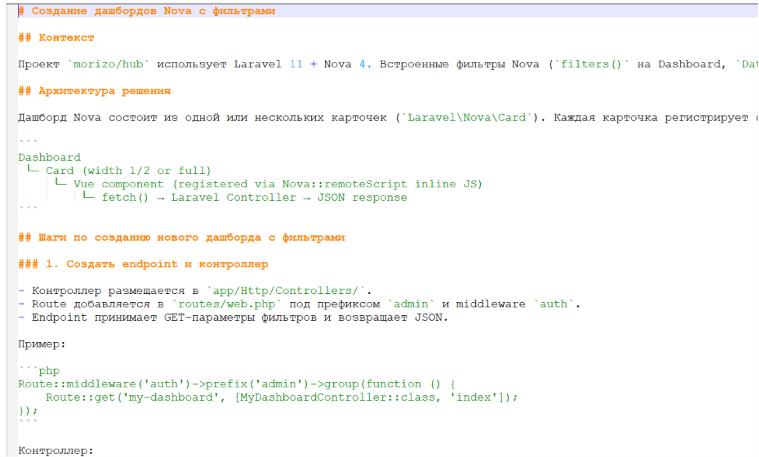Click the `app/Http/Controllers/` path text
The image size is (759, 457).
pos(286,290)
